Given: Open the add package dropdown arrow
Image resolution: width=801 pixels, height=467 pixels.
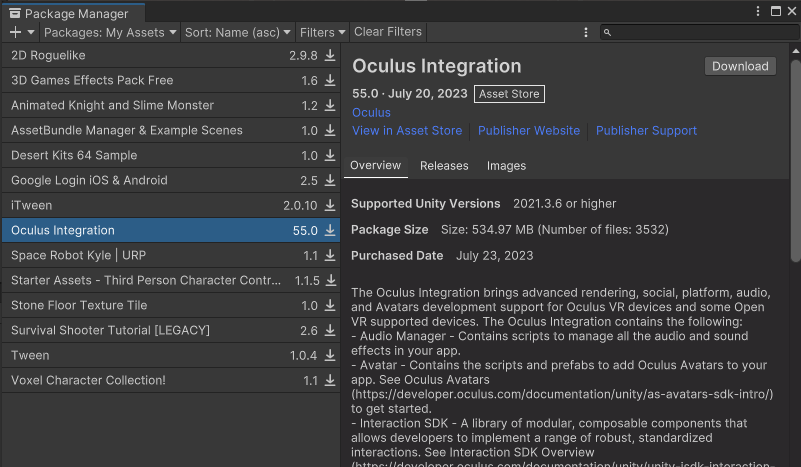Looking at the screenshot, I should pos(31,32).
